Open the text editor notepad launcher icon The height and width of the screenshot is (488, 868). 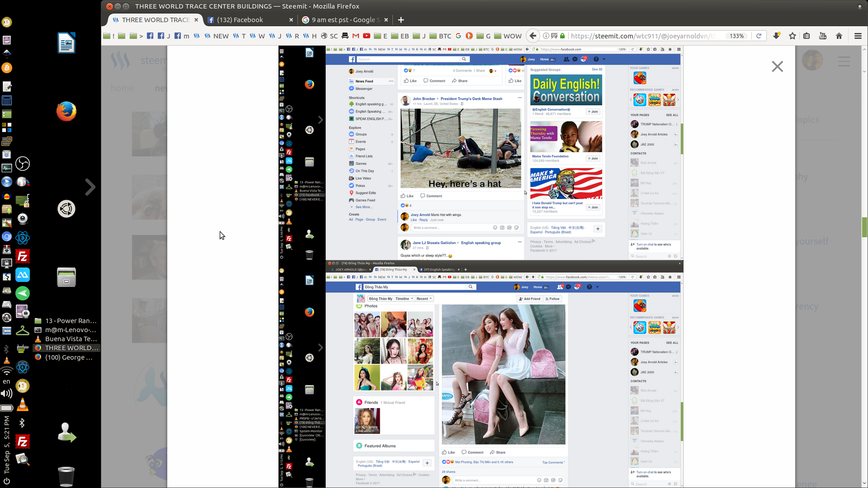click(7, 86)
